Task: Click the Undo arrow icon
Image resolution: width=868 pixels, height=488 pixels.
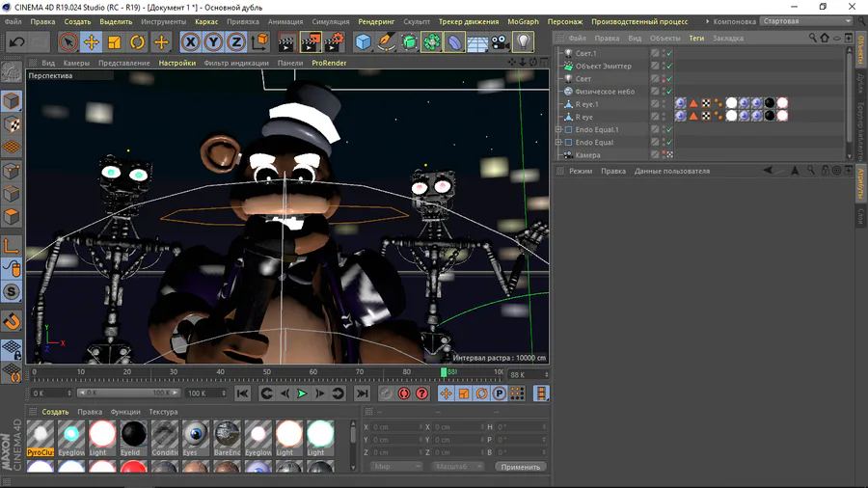Action: pyautogui.click(x=16, y=42)
